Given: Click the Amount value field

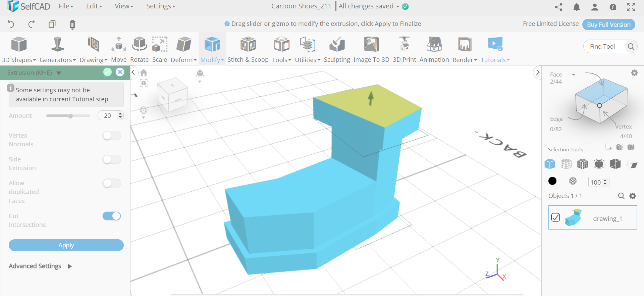Looking at the screenshot, I should (108, 115).
